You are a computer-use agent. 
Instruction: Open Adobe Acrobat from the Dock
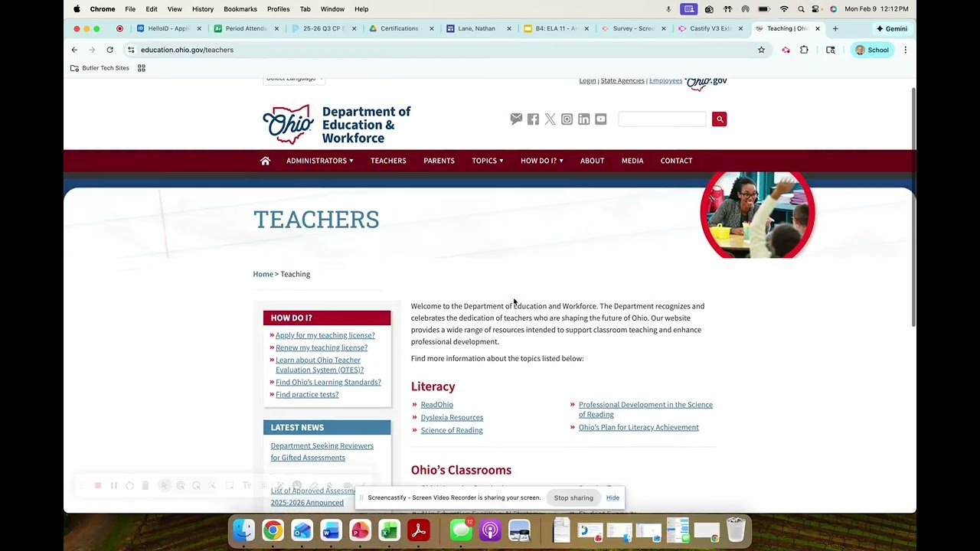418,530
